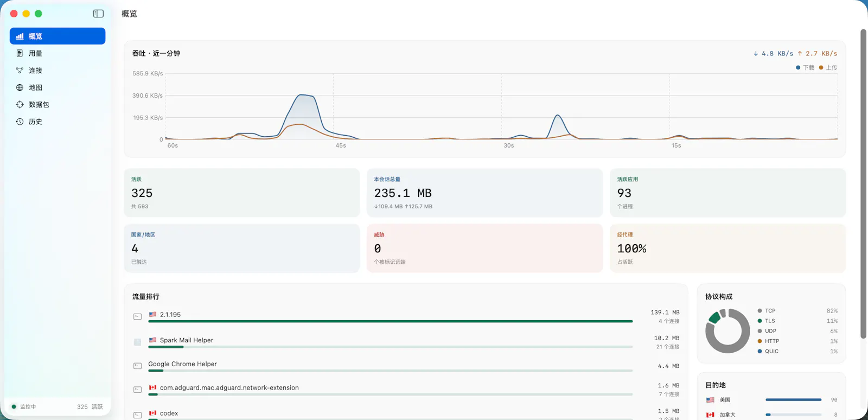Click the Canada flag beside 加拿大
The height and width of the screenshot is (420, 868).
tap(710, 415)
